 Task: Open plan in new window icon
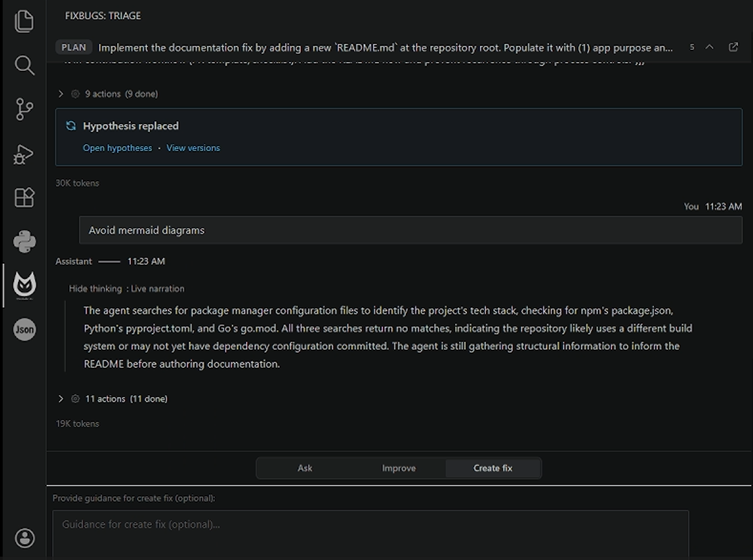(x=733, y=47)
